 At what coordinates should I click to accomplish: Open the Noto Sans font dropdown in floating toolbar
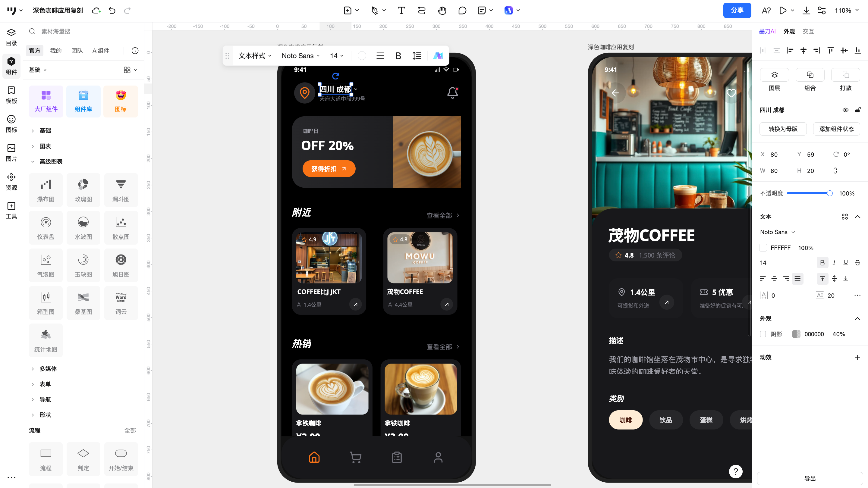coord(300,56)
